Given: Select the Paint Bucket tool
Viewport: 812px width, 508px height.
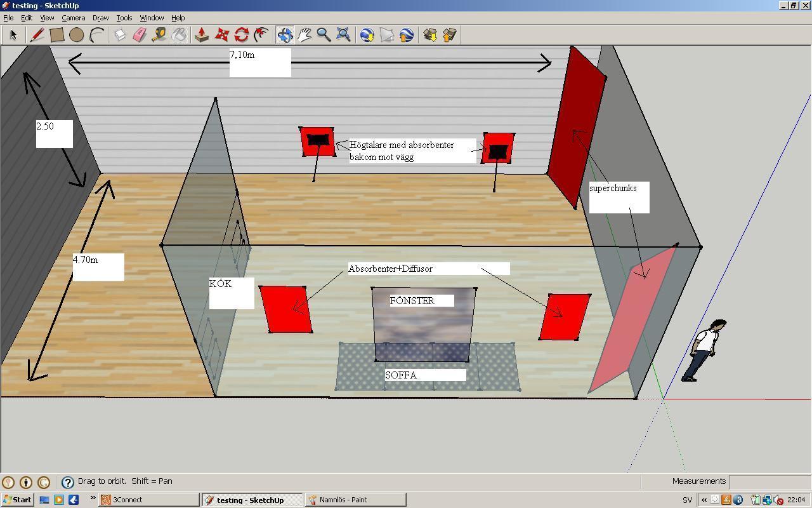Looking at the screenshot, I should (179, 35).
